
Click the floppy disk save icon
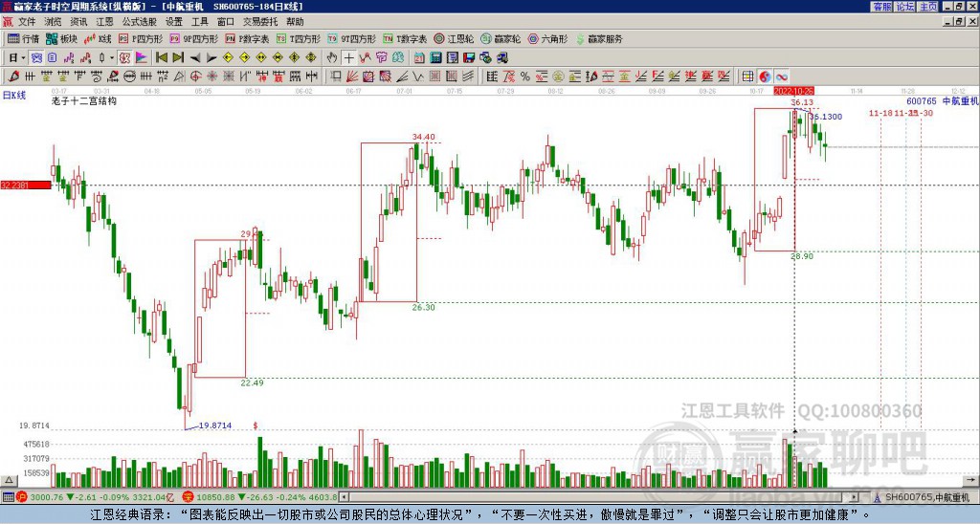[x=469, y=57]
